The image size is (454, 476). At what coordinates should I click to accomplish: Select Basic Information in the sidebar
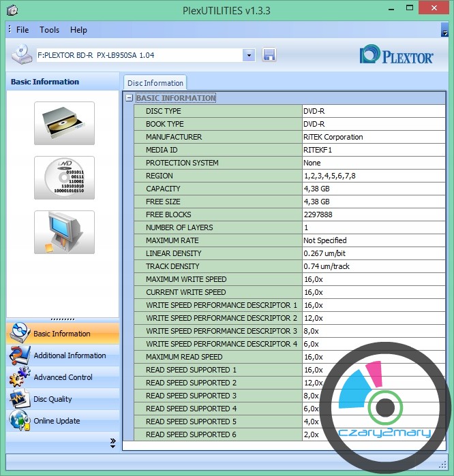61,334
